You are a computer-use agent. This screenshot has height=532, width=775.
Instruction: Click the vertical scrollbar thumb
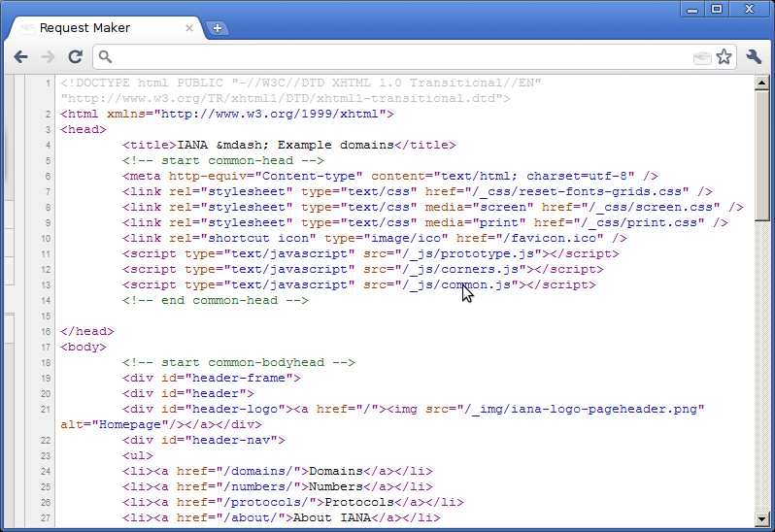[761, 155]
